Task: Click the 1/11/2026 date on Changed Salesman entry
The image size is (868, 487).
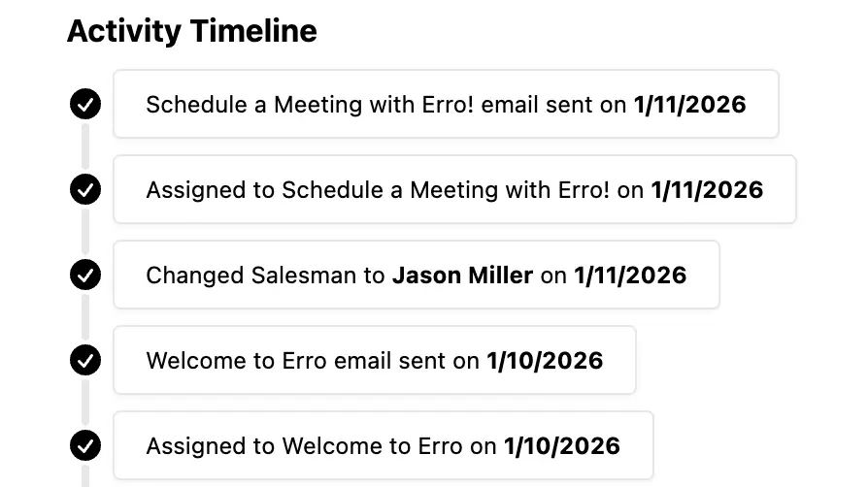Action: click(630, 275)
